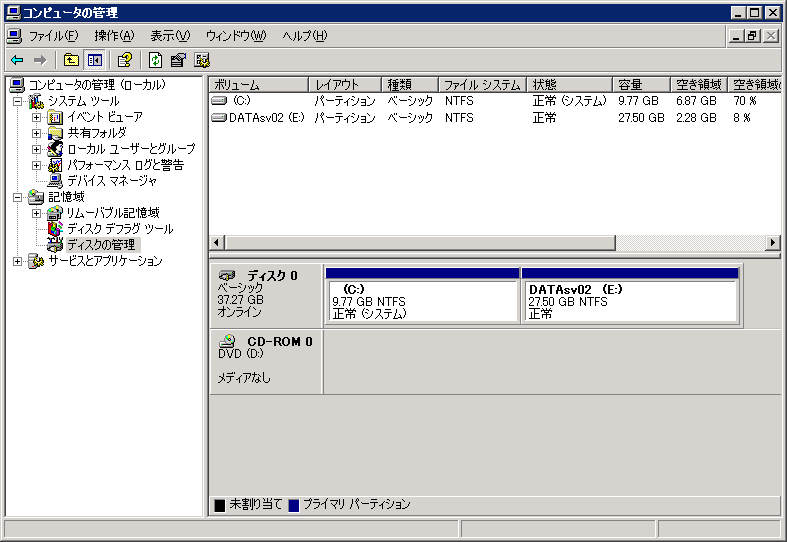Click the ディスク 0 disk icon
The height and width of the screenshot is (542, 787).
coord(228,275)
